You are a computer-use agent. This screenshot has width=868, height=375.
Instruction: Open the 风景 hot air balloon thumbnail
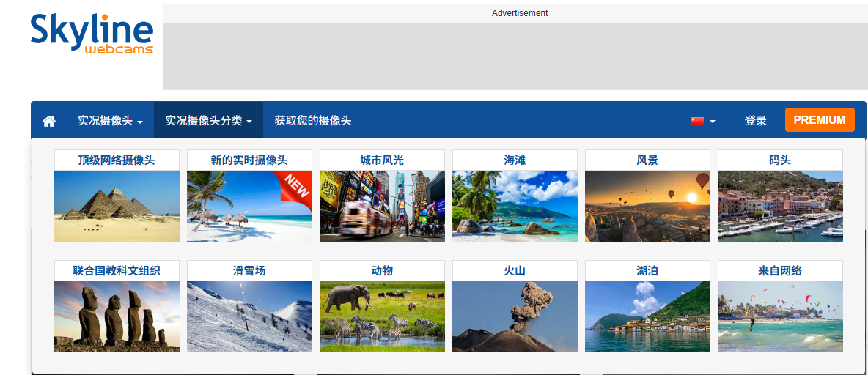click(647, 206)
